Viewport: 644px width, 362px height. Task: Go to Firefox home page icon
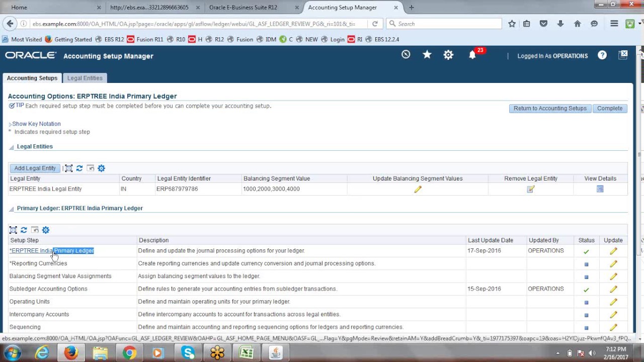pos(577,24)
